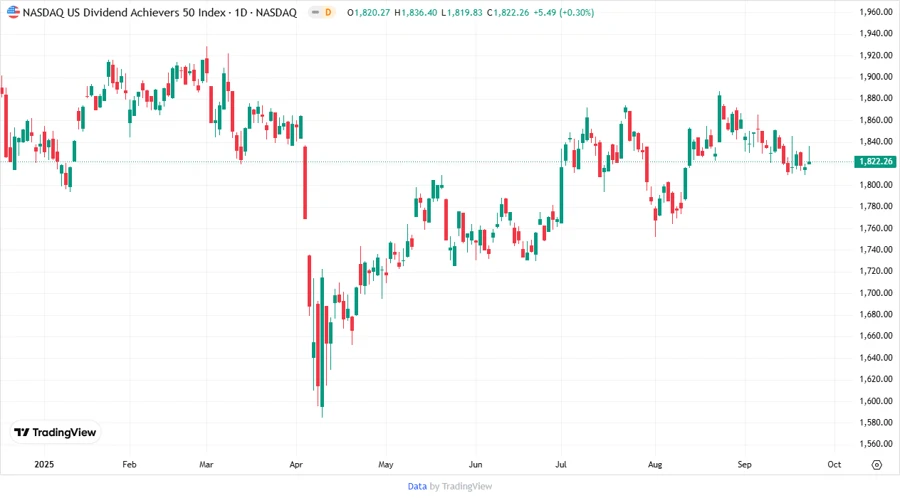Click the 1,560.00 price axis label
The width and height of the screenshot is (900, 498).
click(x=876, y=444)
